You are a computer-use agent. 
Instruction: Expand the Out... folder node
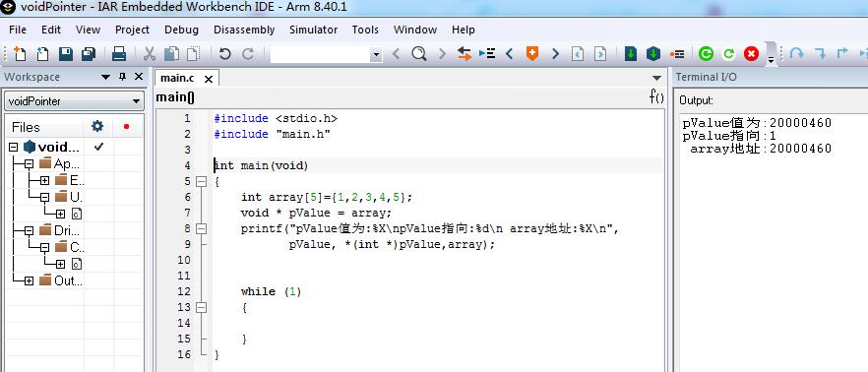(x=29, y=280)
